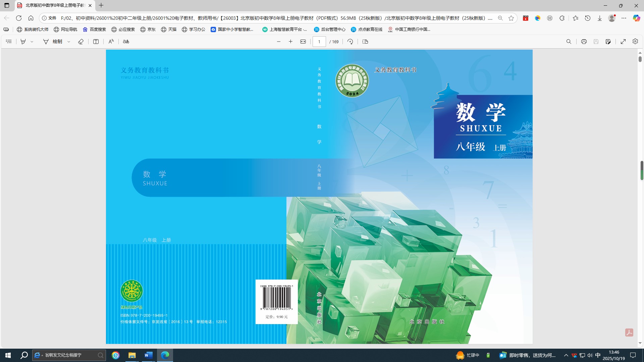644x362 pixels.
Task: Click the zoom in plus button
Action: pyautogui.click(x=290, y=42)
